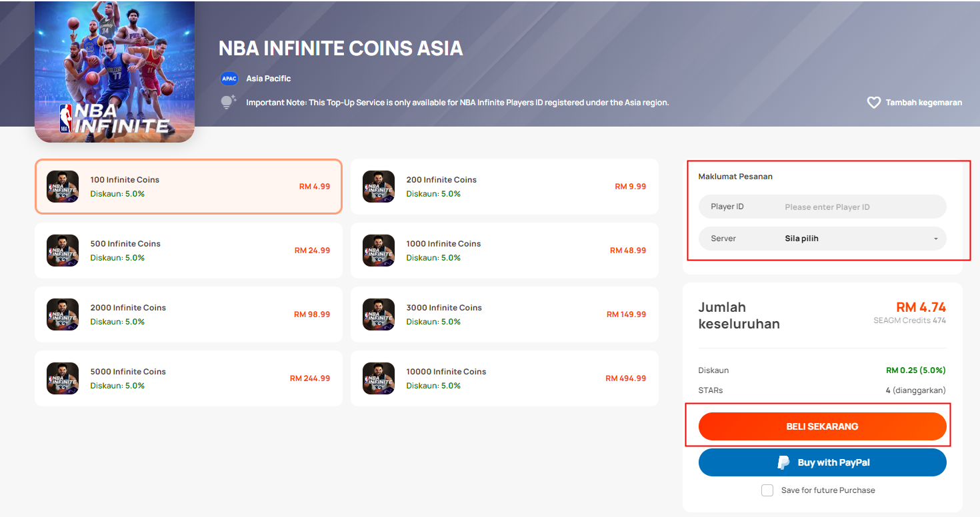980x517 pixels.
Task: Click the RM 4.99 price
Action: pyautogui.click(x=315, y=187)
